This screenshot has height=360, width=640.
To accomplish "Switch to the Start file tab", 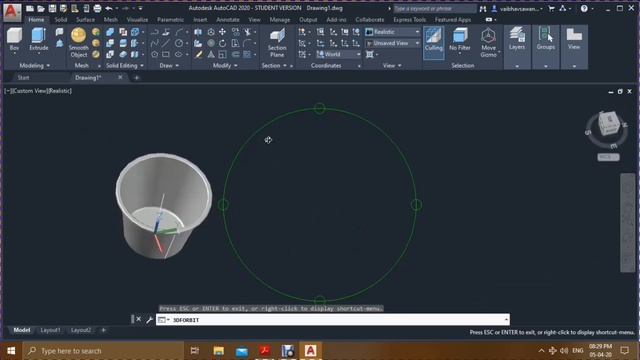I will coord(23,78).
